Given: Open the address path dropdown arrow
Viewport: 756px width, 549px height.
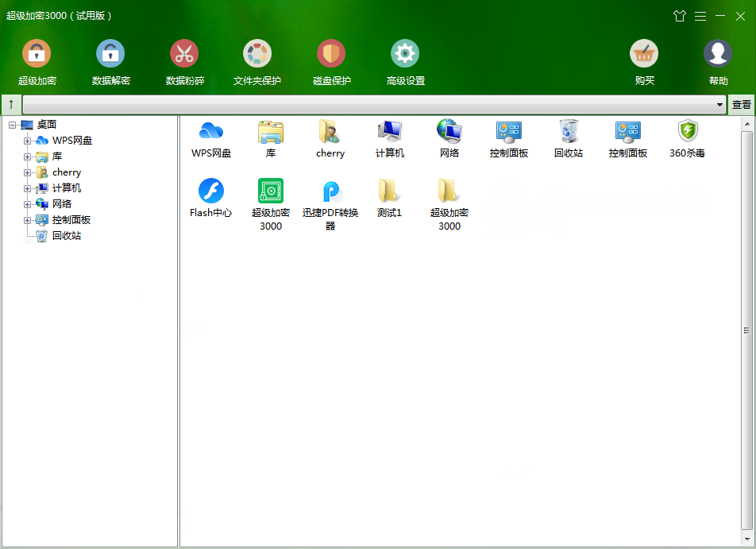Looking at the screenshot, I should [719, 104].
